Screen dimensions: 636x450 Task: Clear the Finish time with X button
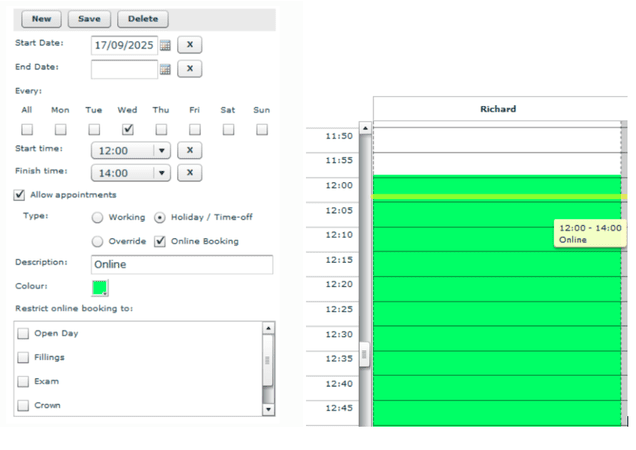(190, 173)
